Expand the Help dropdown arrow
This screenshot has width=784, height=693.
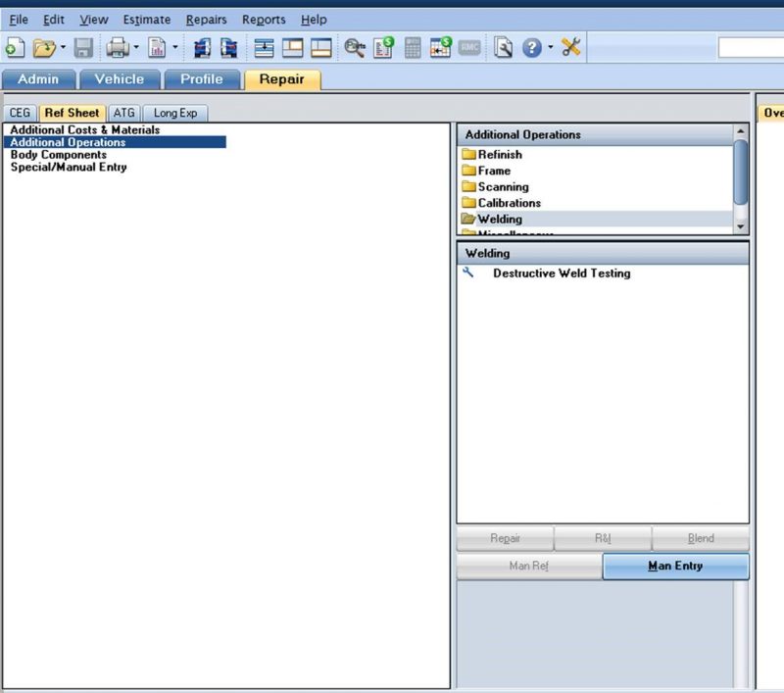point(551,47)
